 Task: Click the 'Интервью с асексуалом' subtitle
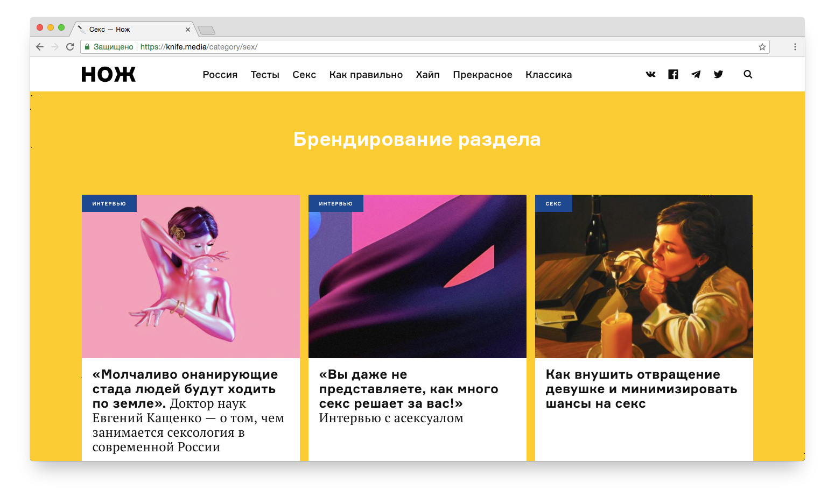391,418
